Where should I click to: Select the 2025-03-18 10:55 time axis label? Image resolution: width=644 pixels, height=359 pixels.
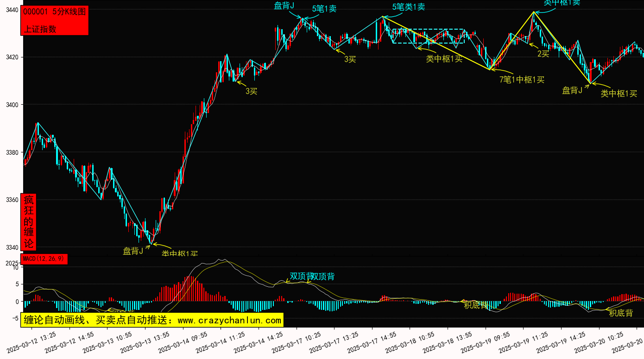pyautogui.click(x=410, y=342)
